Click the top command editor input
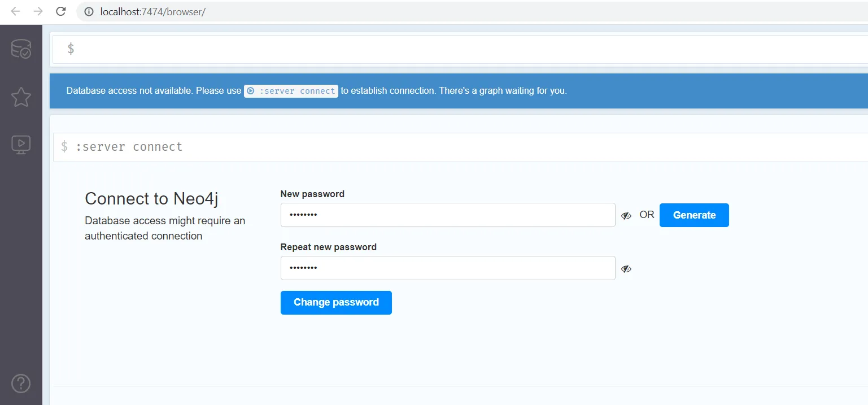 [460, 49]
